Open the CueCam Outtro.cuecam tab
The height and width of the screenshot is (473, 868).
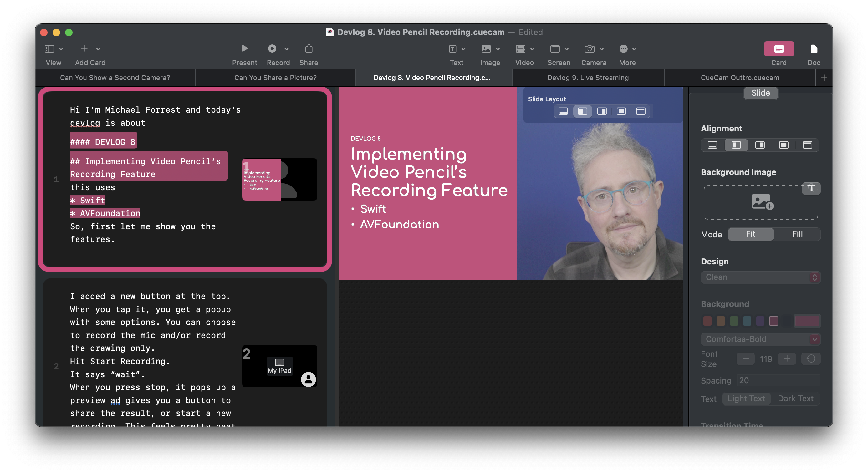coord(740,78)
